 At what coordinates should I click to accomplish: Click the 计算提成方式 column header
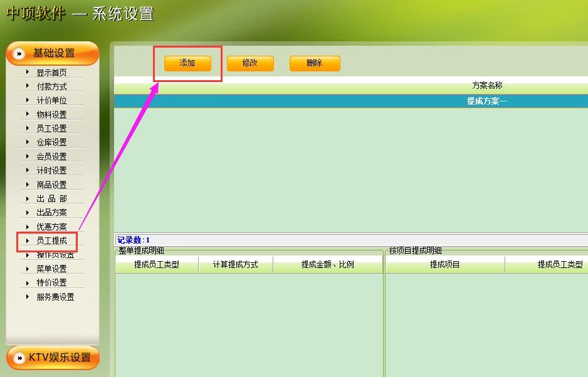(x=236, y=264)
